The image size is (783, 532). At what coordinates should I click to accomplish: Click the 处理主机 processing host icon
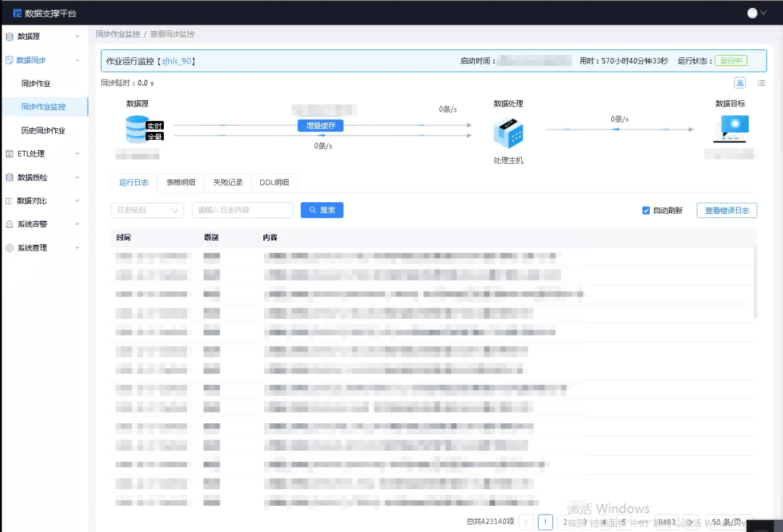(508, 133)
